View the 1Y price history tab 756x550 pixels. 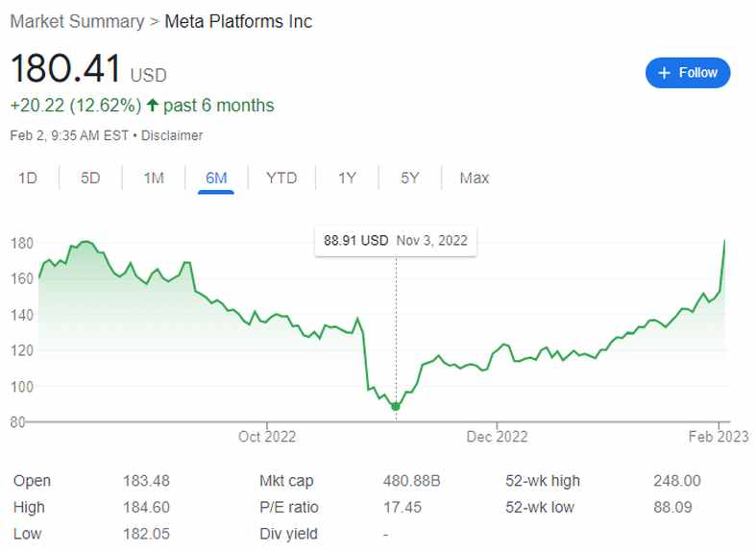(347, 178)
